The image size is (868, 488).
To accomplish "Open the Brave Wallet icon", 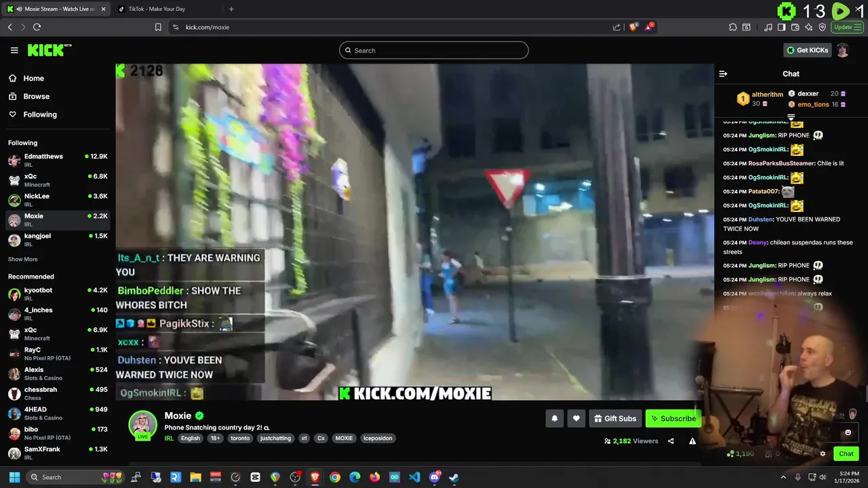I will point(795,27).
